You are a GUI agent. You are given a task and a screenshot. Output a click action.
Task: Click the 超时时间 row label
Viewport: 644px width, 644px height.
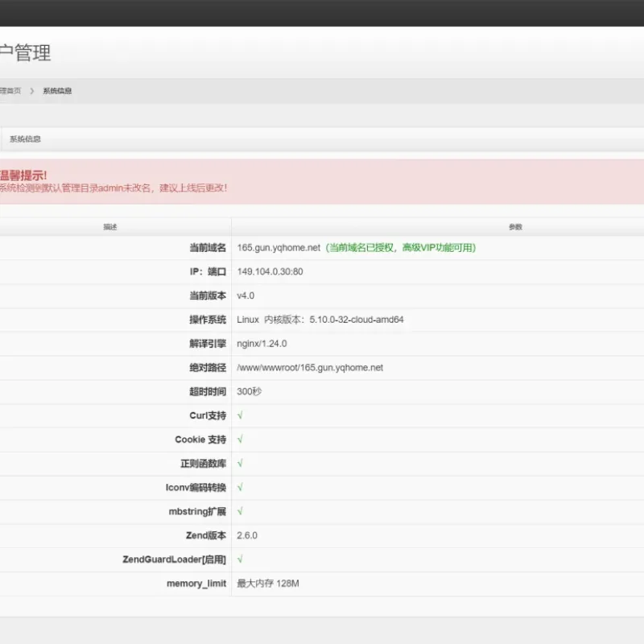click(208, 391)
